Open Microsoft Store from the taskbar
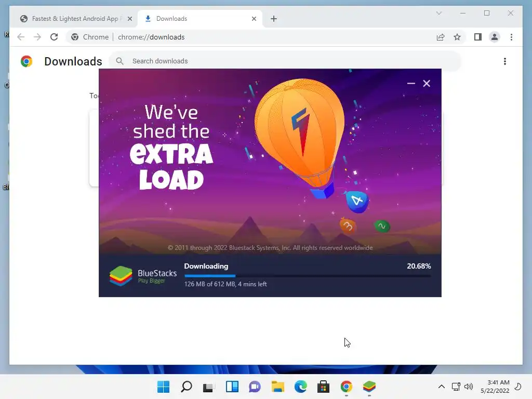Screen dimensions: 532x399 pyautogui.click(x=323, y=387)
